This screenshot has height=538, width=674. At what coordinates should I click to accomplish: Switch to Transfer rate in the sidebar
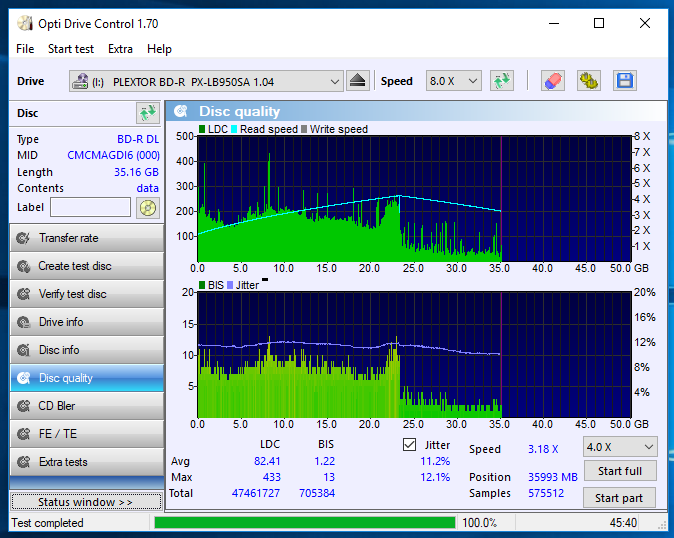click(87, 238)
